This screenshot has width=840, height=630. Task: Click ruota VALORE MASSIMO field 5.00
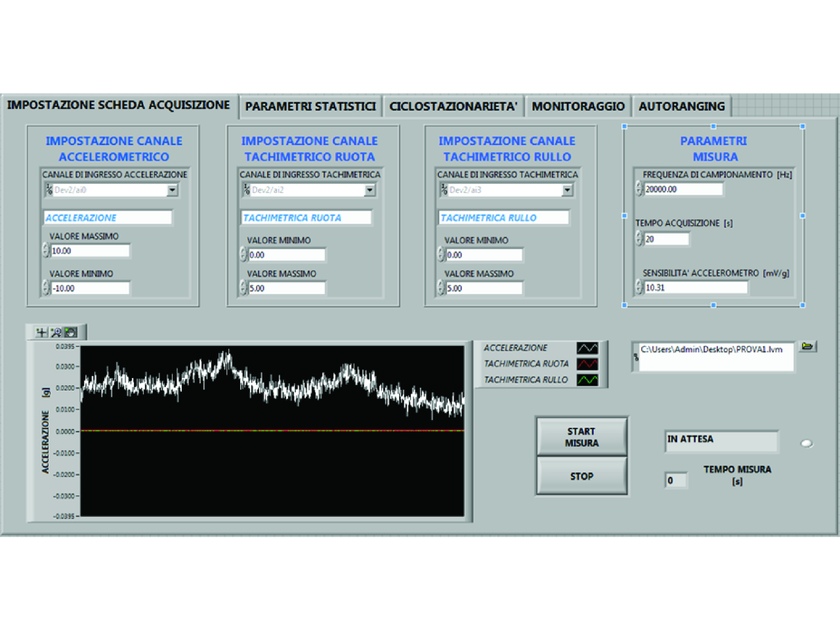(x=287, y=287)
